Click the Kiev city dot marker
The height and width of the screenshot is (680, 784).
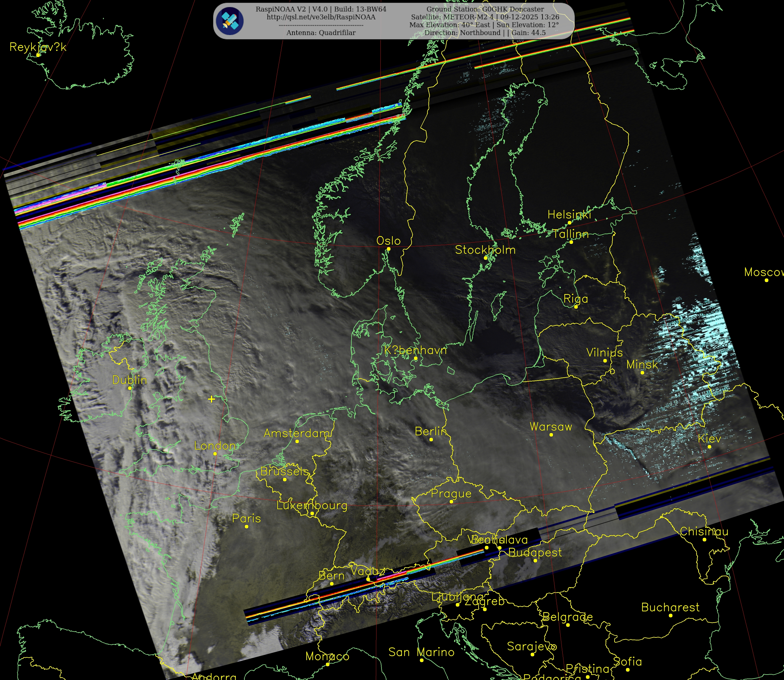709,447
